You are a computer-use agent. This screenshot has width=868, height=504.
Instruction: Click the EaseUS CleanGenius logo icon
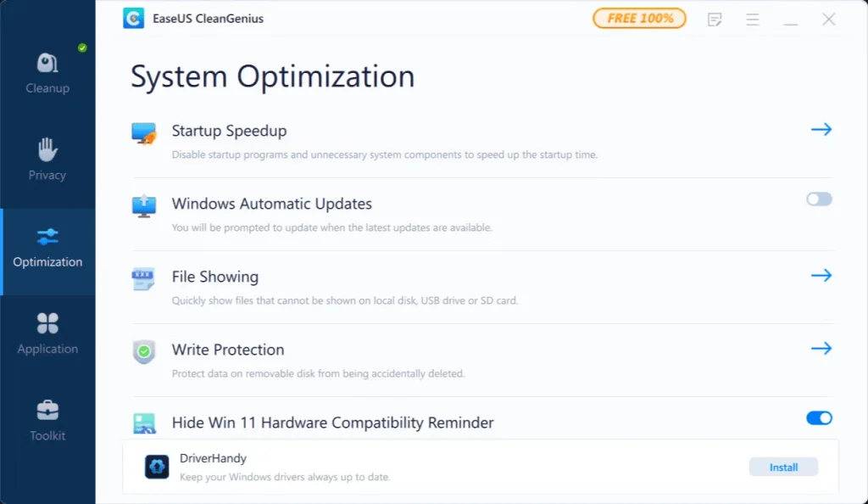133,19
